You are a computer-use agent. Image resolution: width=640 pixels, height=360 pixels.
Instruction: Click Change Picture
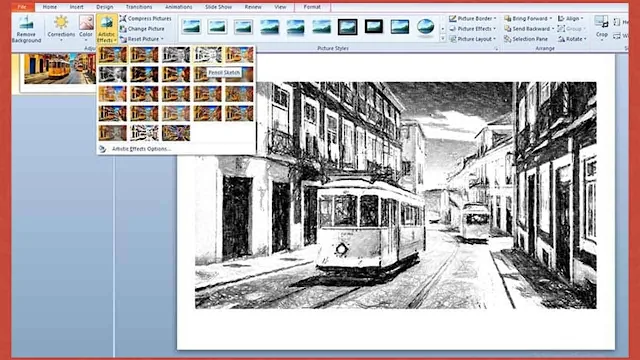tap(142, 29)
